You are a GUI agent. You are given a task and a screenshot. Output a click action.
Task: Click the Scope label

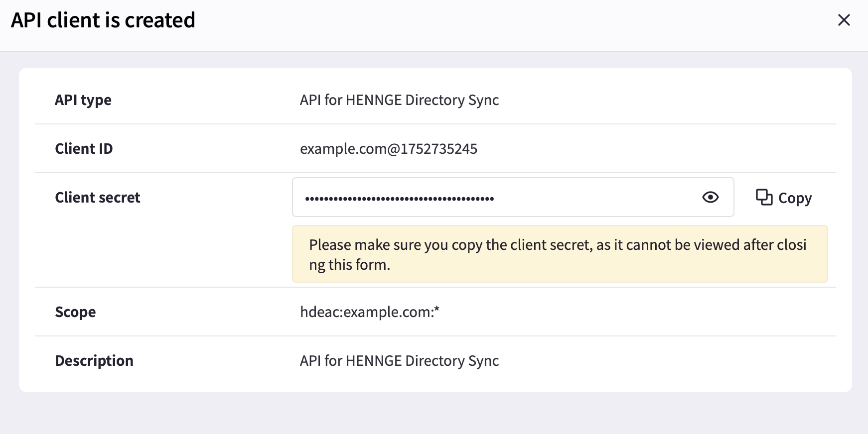(75, 312)
